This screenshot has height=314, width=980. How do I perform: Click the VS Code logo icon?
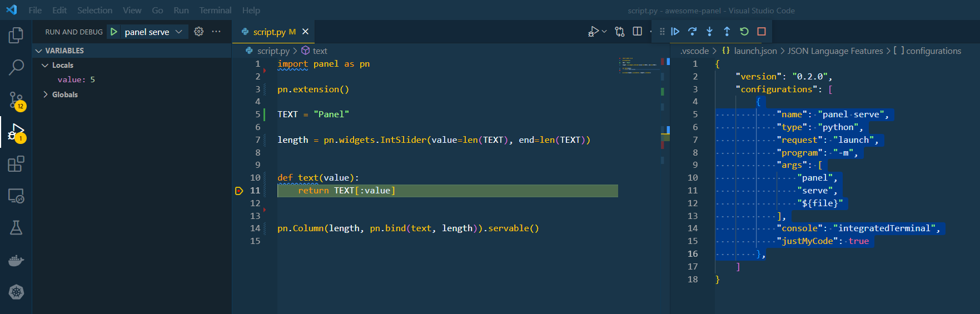[12, 10]
